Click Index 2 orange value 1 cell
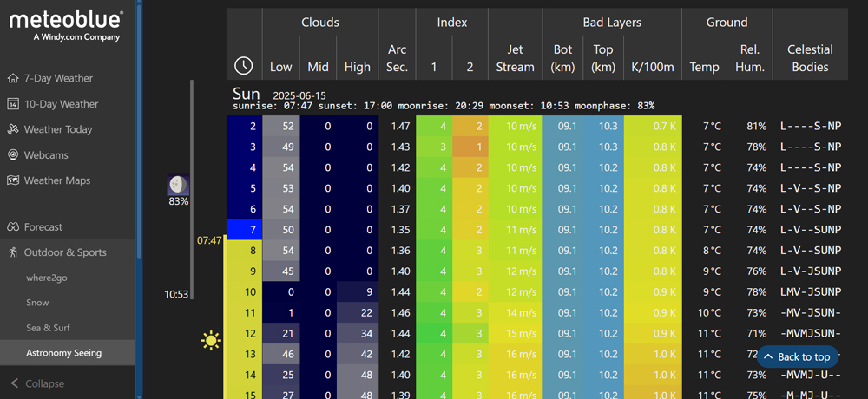 [470, 147]
